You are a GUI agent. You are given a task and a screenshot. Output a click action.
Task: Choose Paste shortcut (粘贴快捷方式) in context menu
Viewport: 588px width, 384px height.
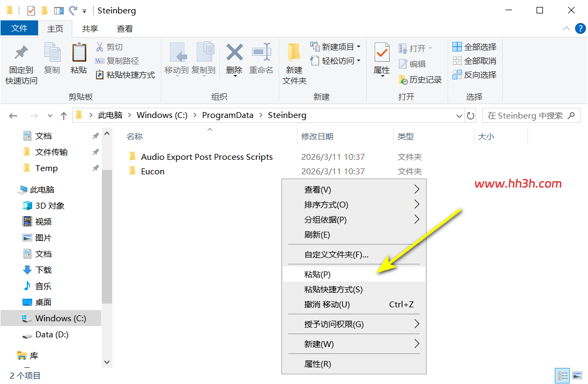(354, 290)
